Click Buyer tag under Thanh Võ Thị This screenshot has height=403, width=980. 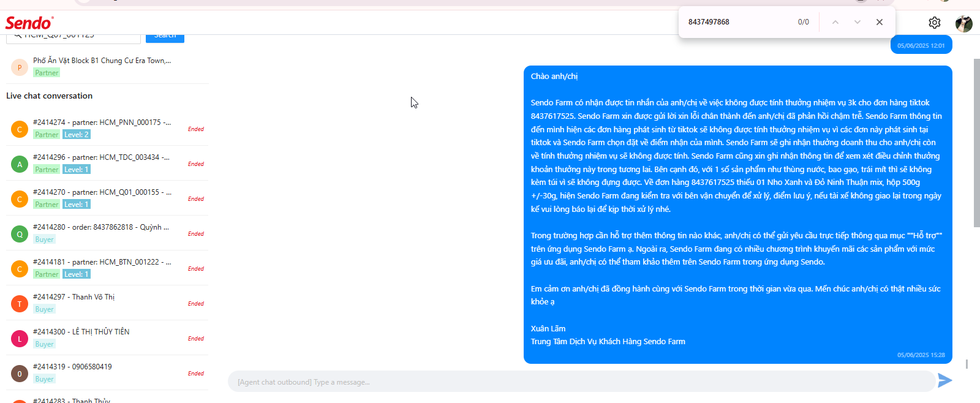44,309
